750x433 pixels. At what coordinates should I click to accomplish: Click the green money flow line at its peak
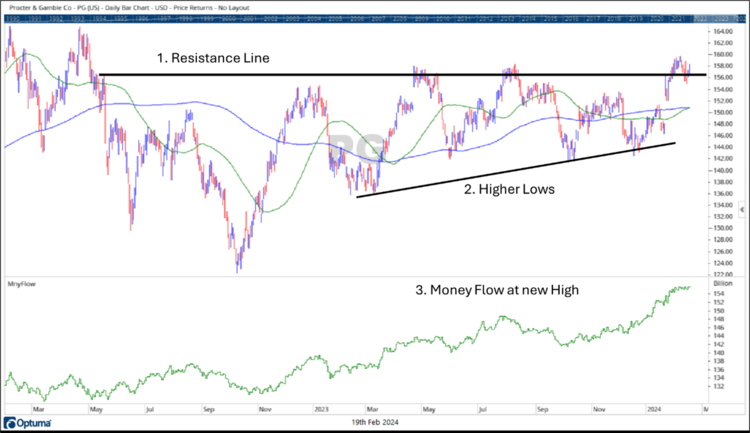688,288
